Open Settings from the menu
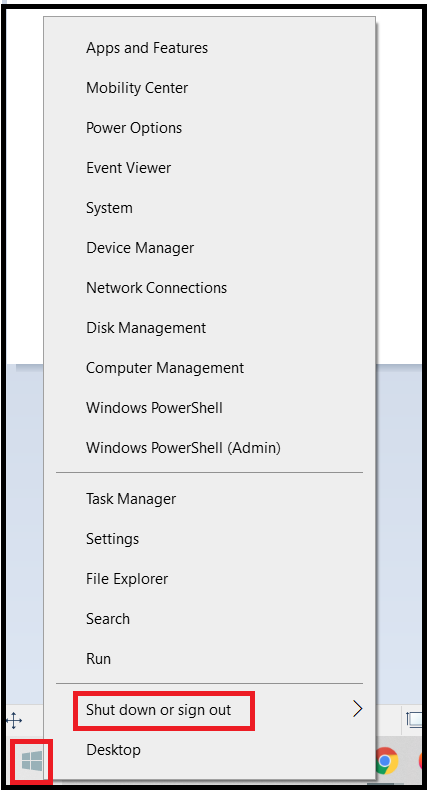431x794 pixels. pos(112,539)
